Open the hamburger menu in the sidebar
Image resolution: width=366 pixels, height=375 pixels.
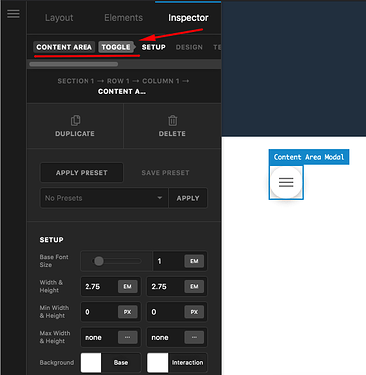(x=13, y=14)
